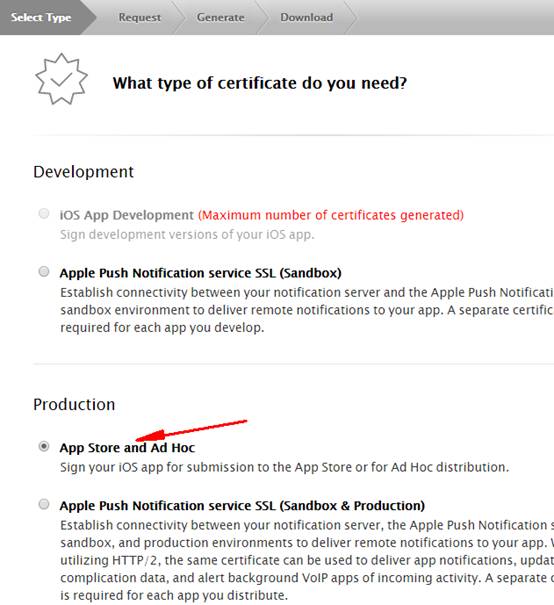Screen dimensions: 554x605
Task: Click the red arrow annotation near Ad Hoc
Action: (191, 430)
